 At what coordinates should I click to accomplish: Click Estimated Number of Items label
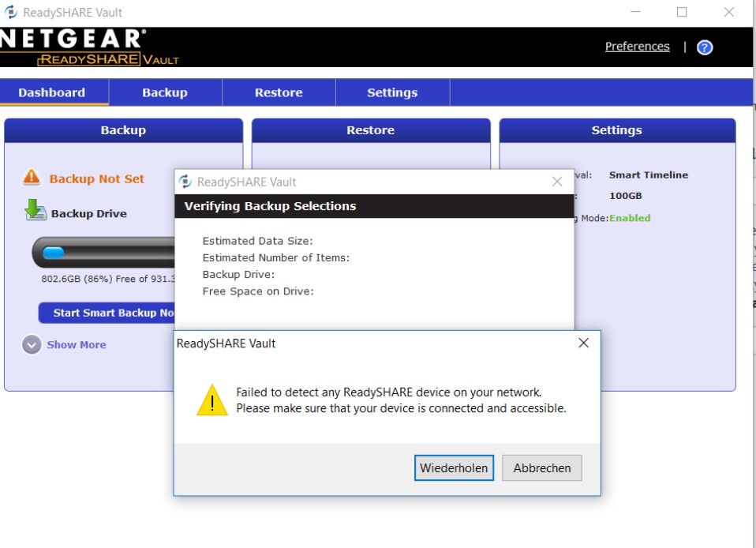coord(275,257)
